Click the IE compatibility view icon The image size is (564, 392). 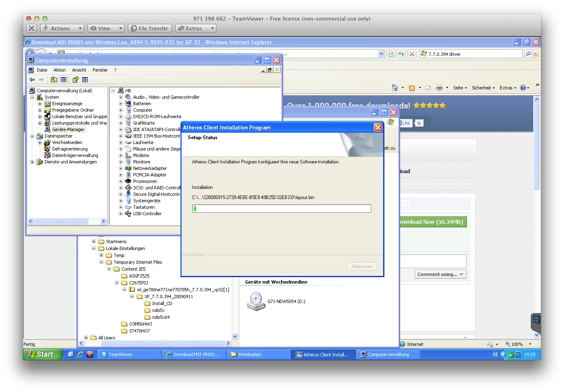[x=391, y=54]
